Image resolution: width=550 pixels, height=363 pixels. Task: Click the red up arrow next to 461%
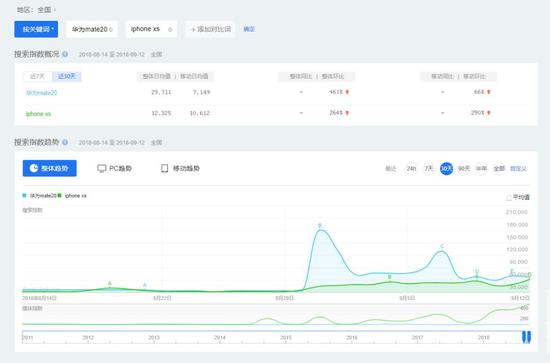click(347, 92)
